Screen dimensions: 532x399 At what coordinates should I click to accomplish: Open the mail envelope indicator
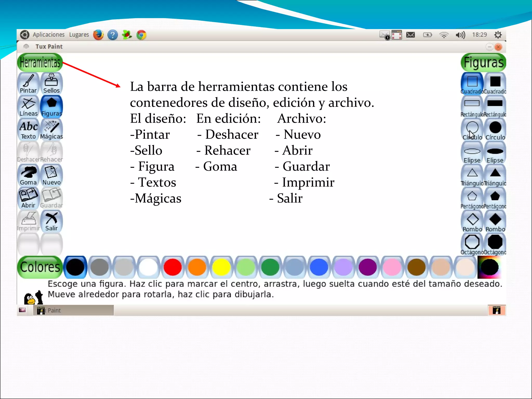[410, 35]
